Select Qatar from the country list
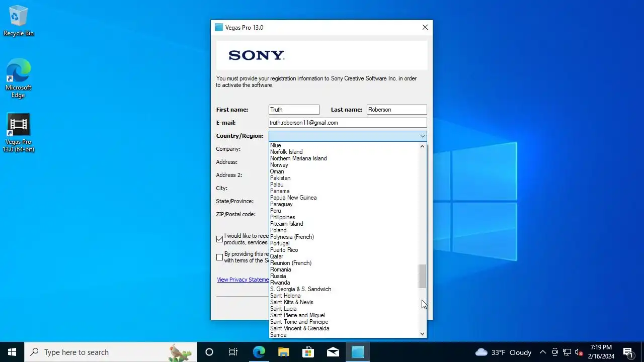Viewport: 644px width, 362px height. 344,256
